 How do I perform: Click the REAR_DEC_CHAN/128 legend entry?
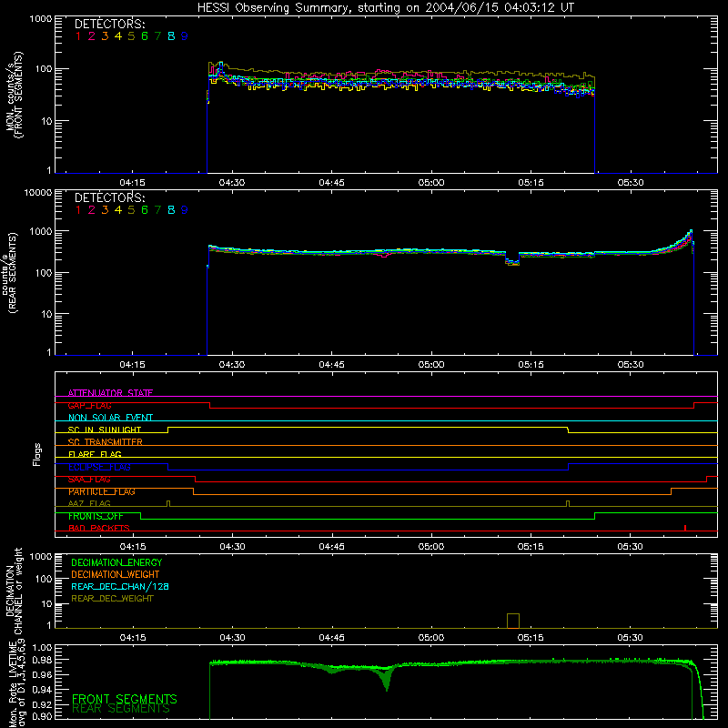120,586
